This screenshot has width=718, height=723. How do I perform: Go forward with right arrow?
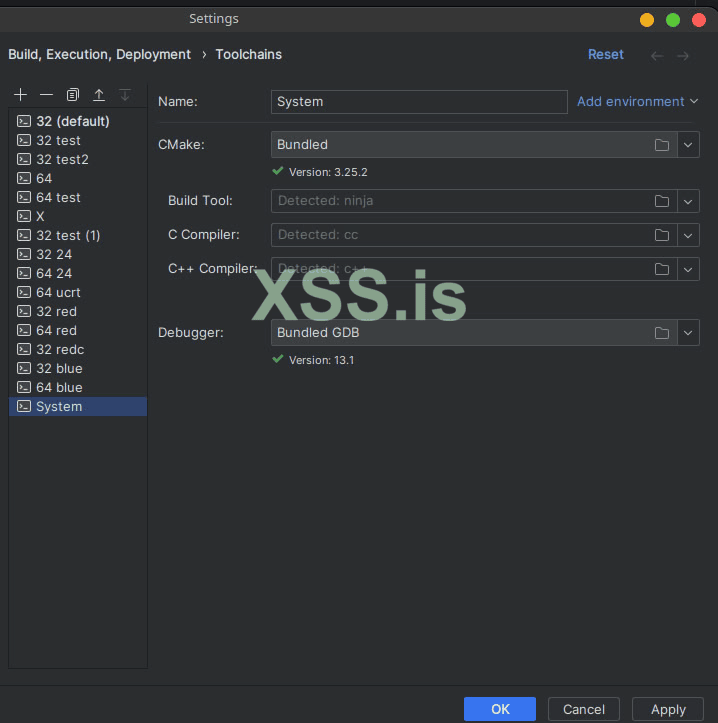pyautogui.click(x=683, y=56)
